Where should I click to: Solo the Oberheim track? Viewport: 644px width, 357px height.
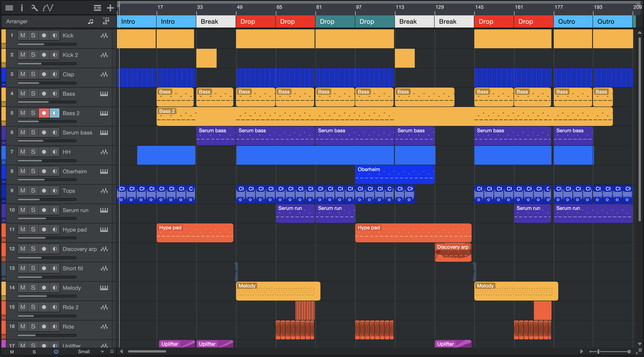[33, 171]
